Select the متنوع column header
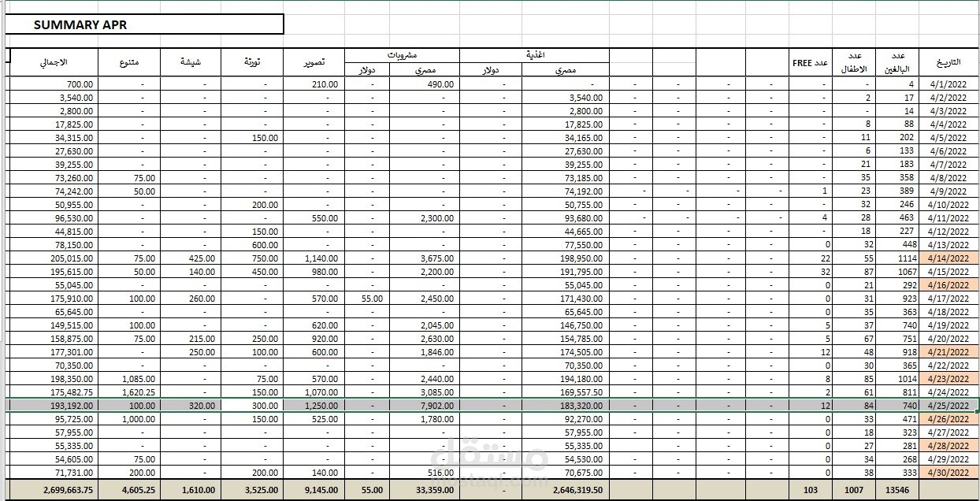Viewport: 980px width, 501px height. click(128, 62)
